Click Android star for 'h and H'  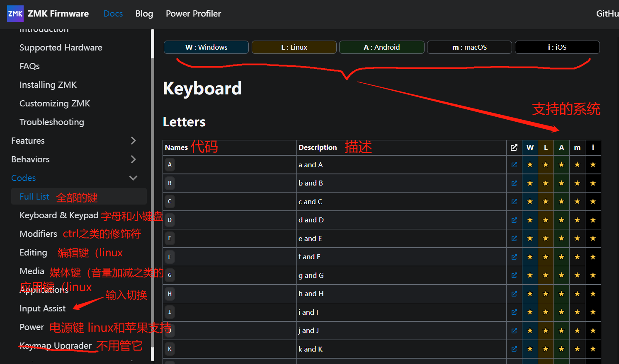pos(561,294)
